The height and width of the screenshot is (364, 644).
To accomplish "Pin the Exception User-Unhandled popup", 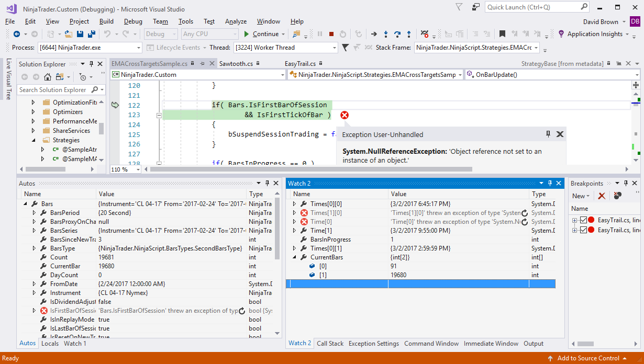I will (548, 134).
